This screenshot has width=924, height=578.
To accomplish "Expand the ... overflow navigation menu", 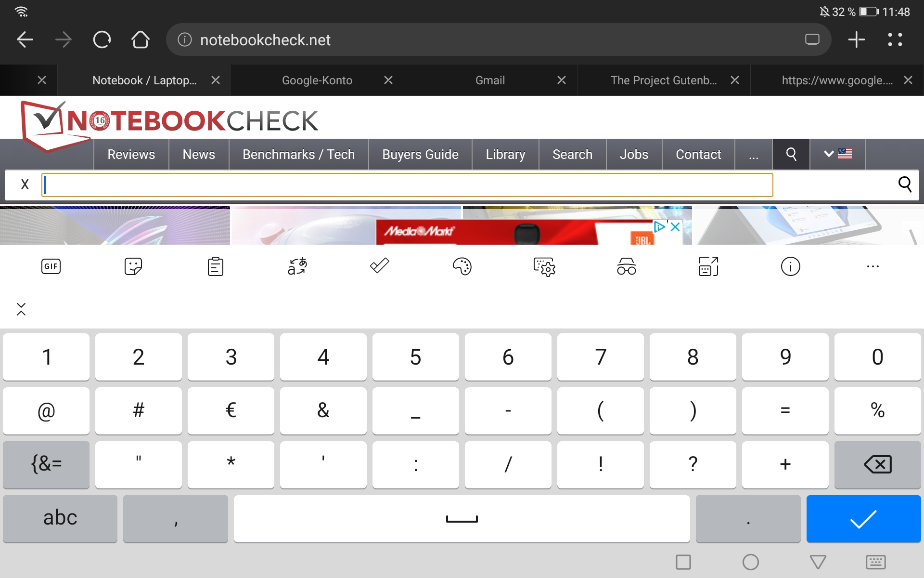I will point(754,154).
